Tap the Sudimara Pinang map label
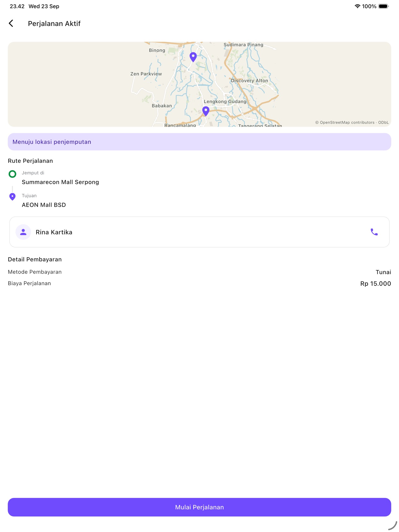This screenshot has height=532, width=399. [243, 45]
